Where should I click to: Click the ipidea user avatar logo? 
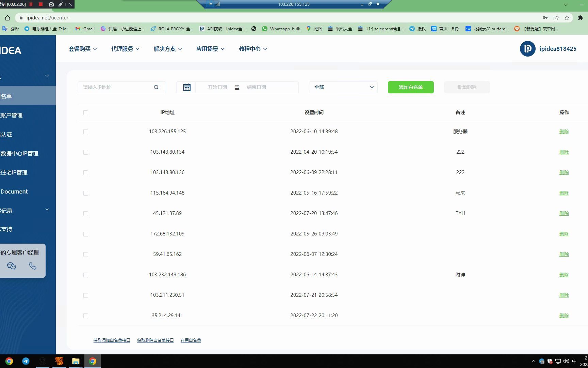pyautogui.click(x=527, y=49)
